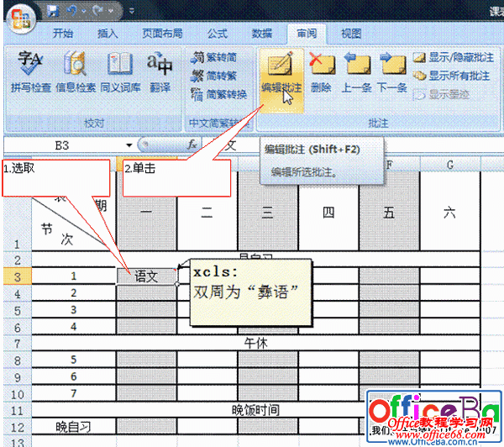This screenshot has height=447, width=504.
Task: Convert with 简转繁 command
Action: click(x=213, y=76)
